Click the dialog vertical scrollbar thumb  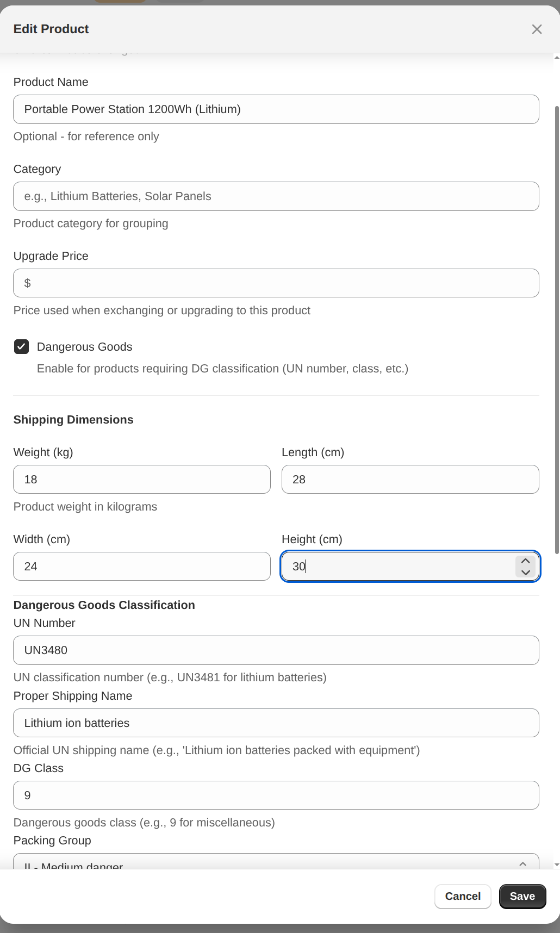(557, 330)
